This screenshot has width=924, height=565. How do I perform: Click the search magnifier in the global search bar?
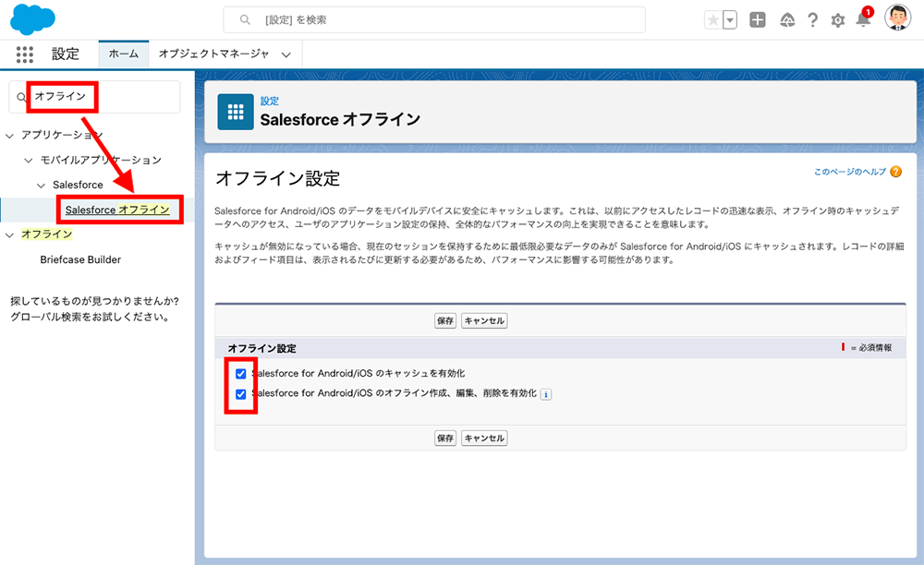click(245, 20)
